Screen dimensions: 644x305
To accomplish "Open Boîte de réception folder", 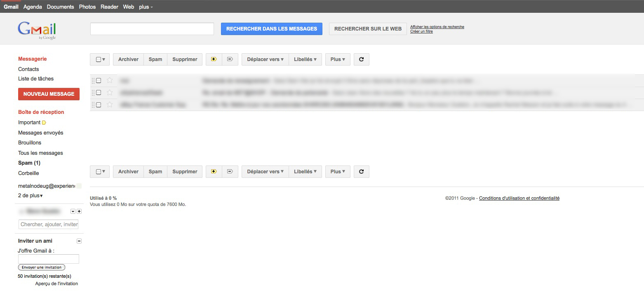I will pyautogui.click(x=41, y=112).
